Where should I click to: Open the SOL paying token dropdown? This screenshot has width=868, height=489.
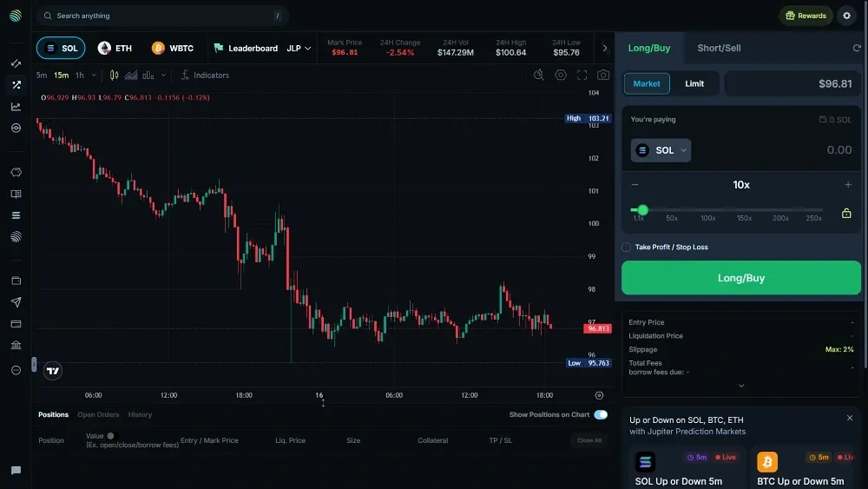pyautogui.click(x=661, y=150)
